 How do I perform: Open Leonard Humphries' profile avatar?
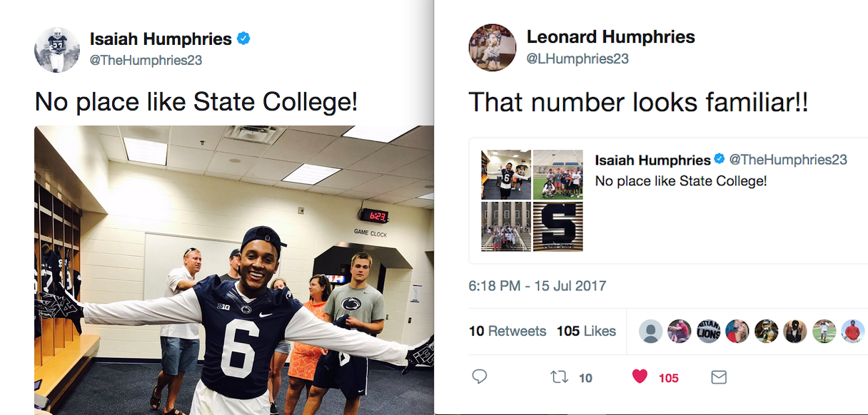pyautogui.click(x=492, y=48)
